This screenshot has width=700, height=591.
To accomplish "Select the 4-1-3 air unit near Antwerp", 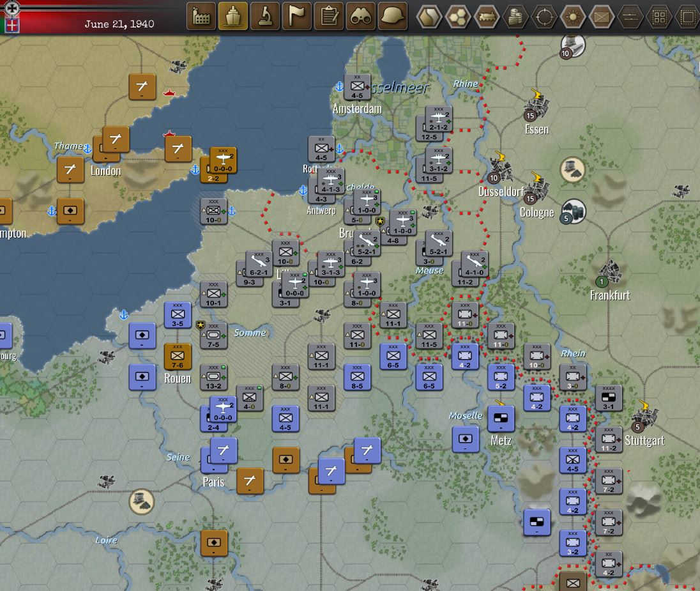I will click(x=331, y=181).
